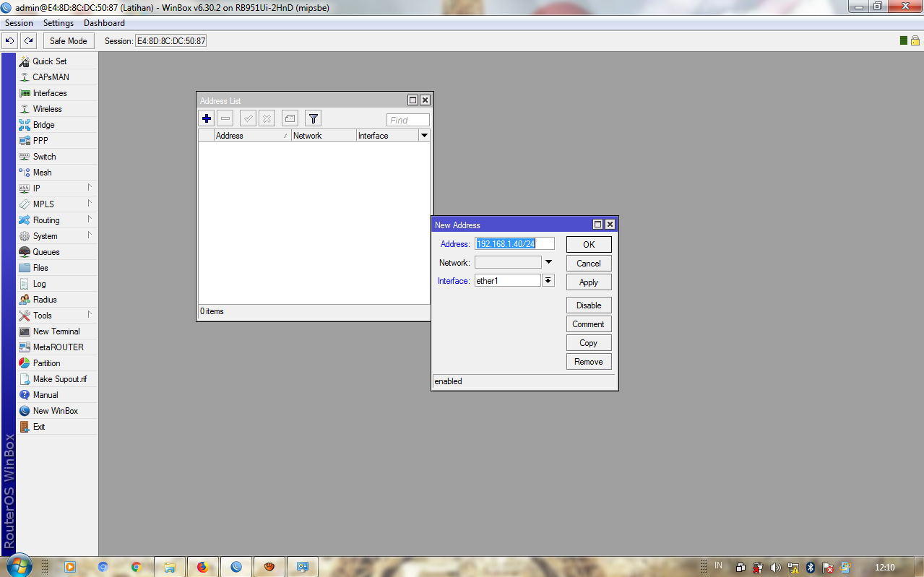Screen dimensions: 924x577
Task: Click the minus remove button in Address List
Action: click(x=225, y=118)
